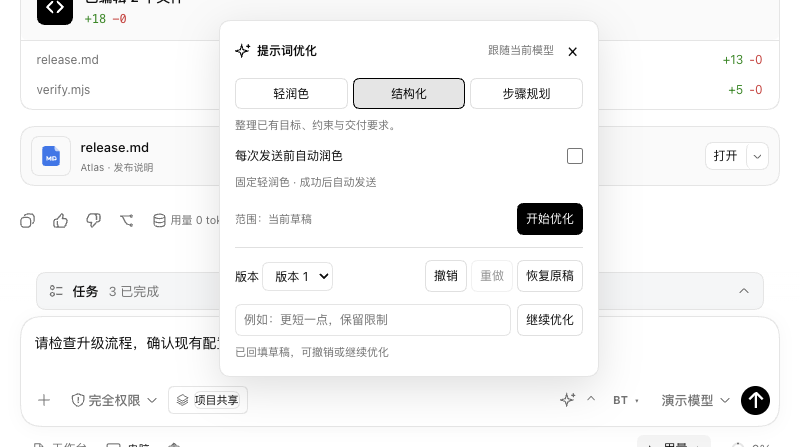This screenshot has height=447, width=800.
Task: Open the 版本 1 version dropdown
Action: 297,277
